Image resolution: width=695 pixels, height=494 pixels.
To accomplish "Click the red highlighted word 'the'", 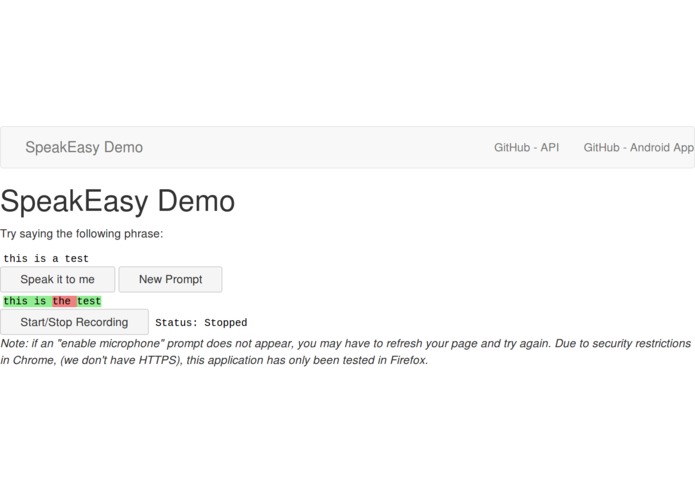I will [x=64, y=301].
